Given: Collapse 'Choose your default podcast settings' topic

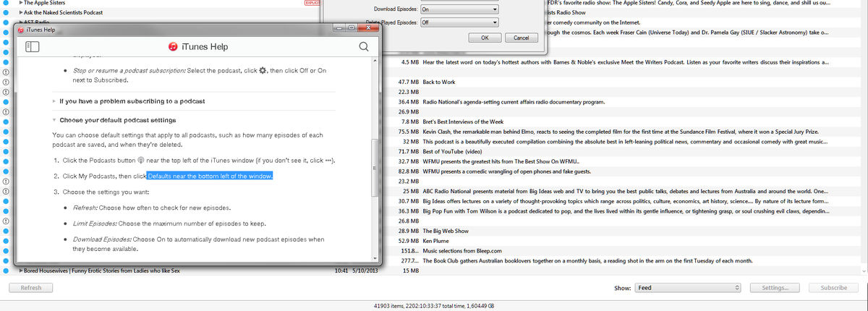Looking at the screenshot, I should (x=54, y=119).
